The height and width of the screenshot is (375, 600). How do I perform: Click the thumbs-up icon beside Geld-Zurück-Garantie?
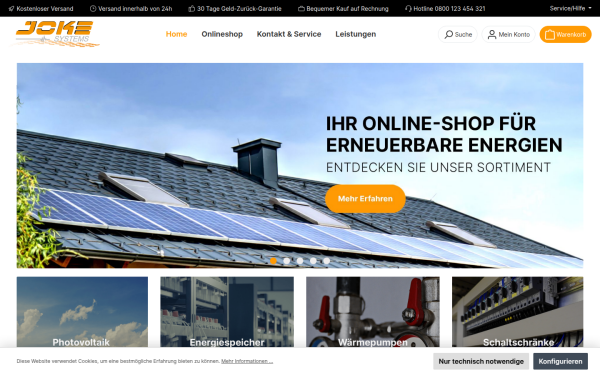click(x=192, y=8)
